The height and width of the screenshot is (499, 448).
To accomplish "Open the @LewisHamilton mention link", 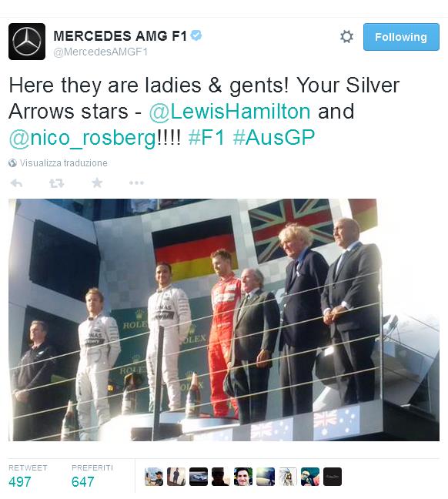I will [229, 112].
